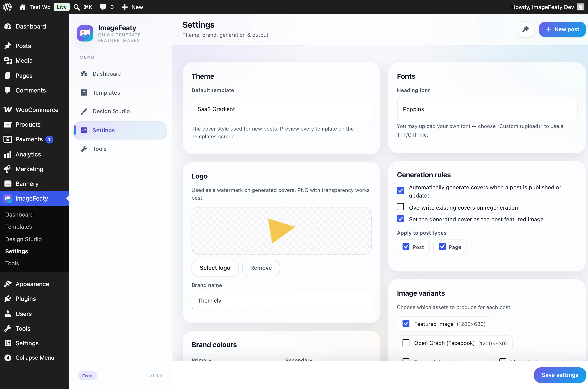Screen dimensions: 588x389
Task: Toggle Featured image (1200×630) variant checkbox
Action: click(406, 324)
